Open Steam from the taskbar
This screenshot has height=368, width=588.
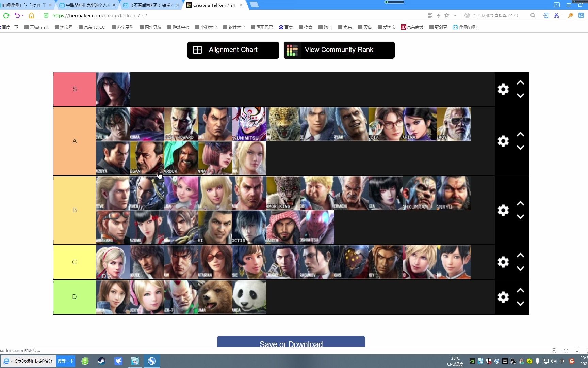point(101,361)
